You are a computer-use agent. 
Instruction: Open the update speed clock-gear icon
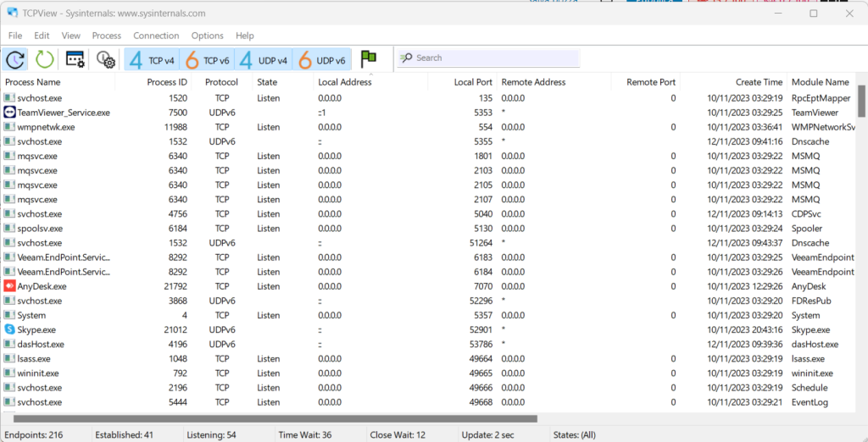point(105,58)
